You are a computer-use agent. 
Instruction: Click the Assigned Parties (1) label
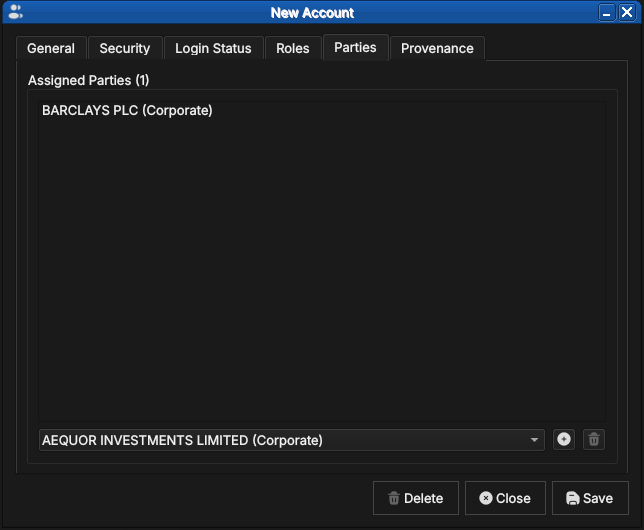89,80
